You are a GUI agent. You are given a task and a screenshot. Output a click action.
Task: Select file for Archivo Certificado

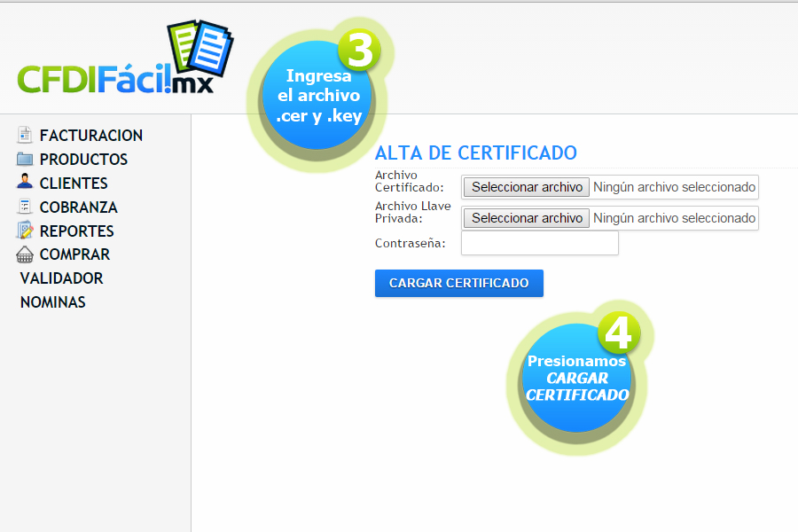(x=526, y=187)
